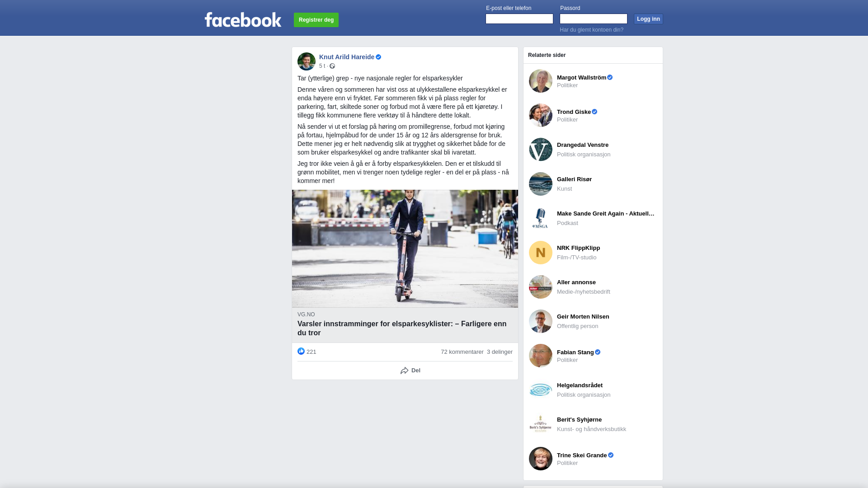The height and width of the screenshot is (488, 868).
Task: Click the thumbs-up like reaction icon
Action: click(301, 351)
